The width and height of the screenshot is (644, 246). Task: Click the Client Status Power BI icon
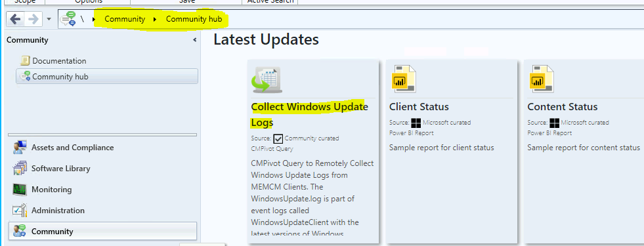click(x=404, y=79)
